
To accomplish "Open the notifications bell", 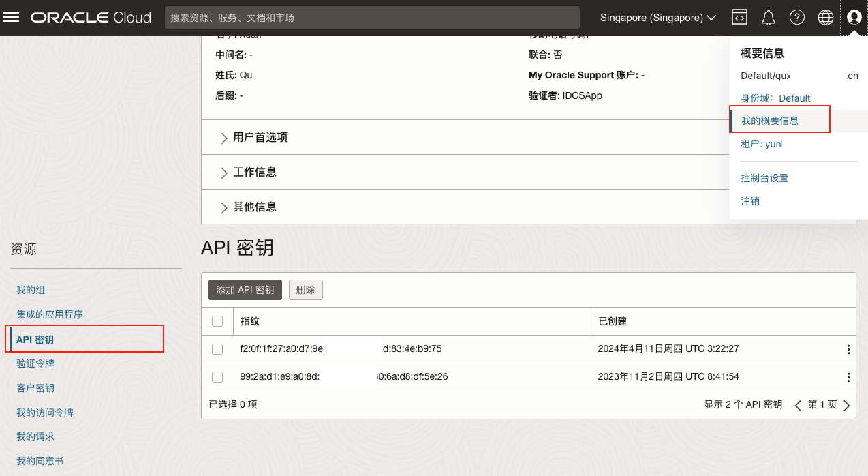I will (769, 18).
